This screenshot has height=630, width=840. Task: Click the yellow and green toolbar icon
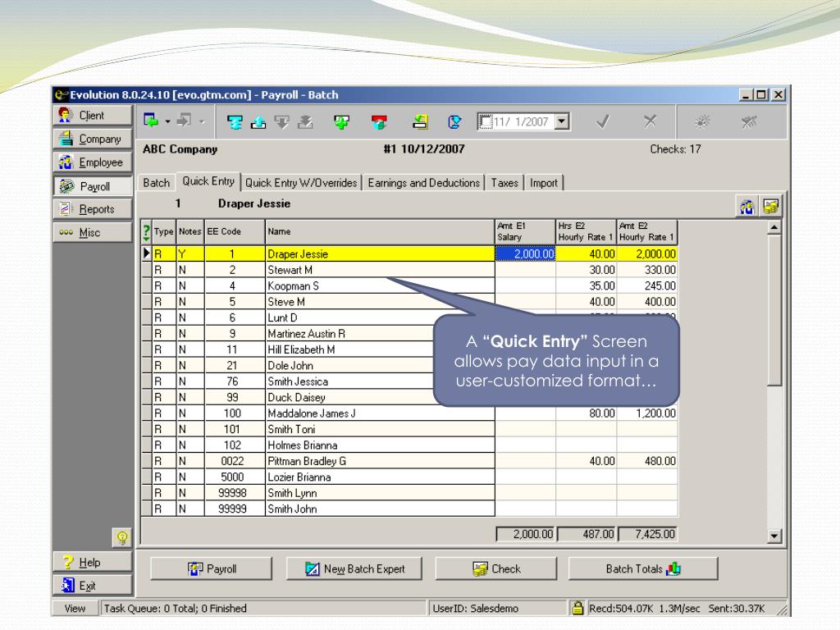(x=421, y=122)
